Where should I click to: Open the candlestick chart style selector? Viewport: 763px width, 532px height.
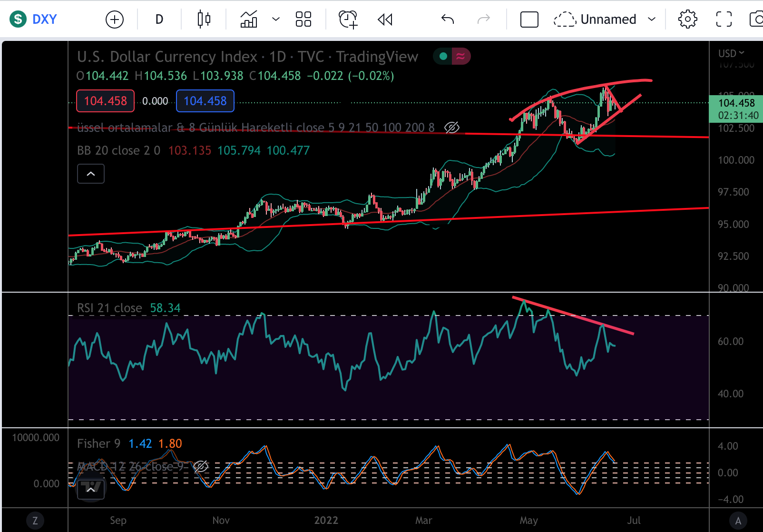(x=204, y=20)
